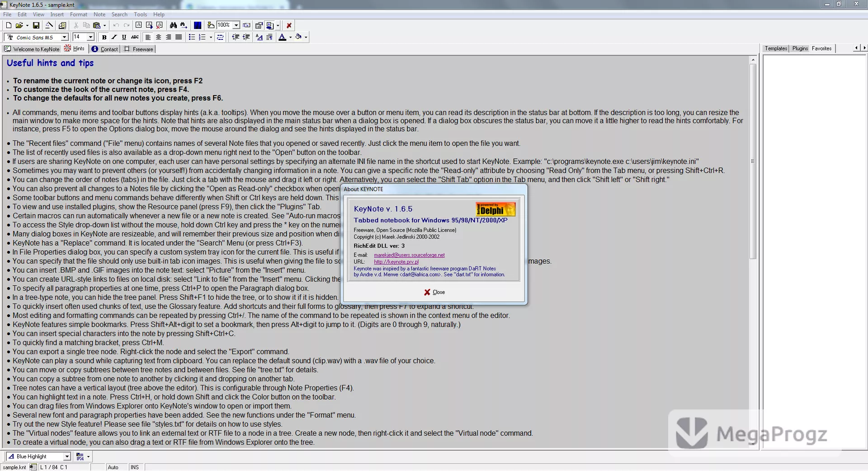Click the New file toolbar icon

(x=9, y=25)
